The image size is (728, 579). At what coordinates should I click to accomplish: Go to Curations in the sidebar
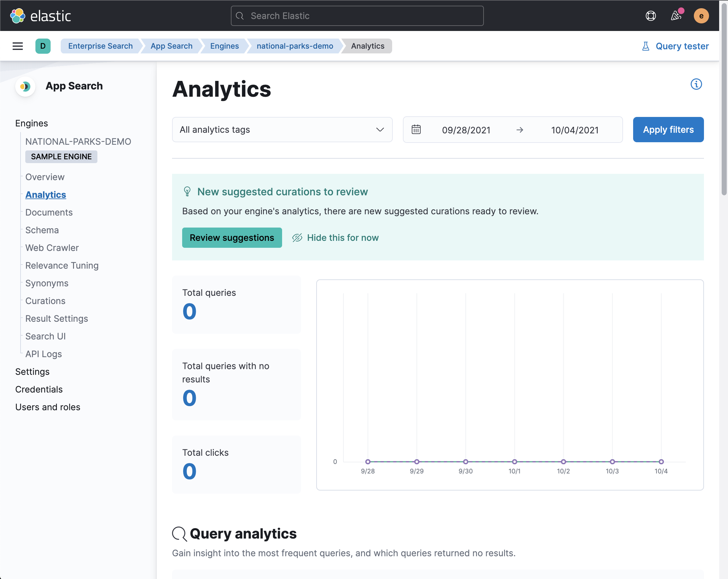click(45, 301)
